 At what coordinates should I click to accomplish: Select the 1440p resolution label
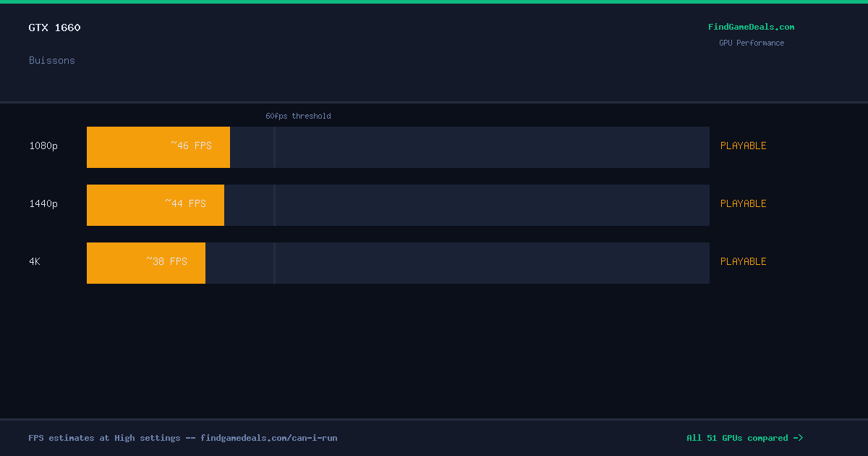[x=43, y=203]
